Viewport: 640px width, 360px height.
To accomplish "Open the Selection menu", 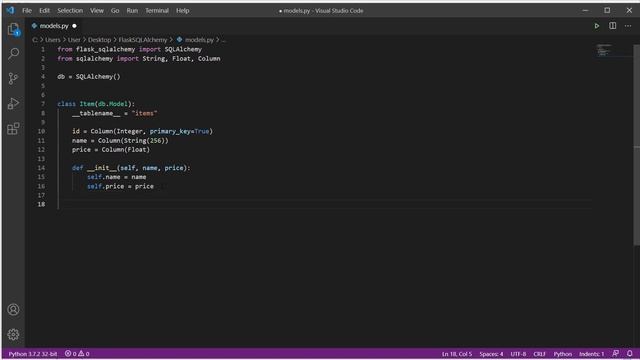I will tap(70, 11).
